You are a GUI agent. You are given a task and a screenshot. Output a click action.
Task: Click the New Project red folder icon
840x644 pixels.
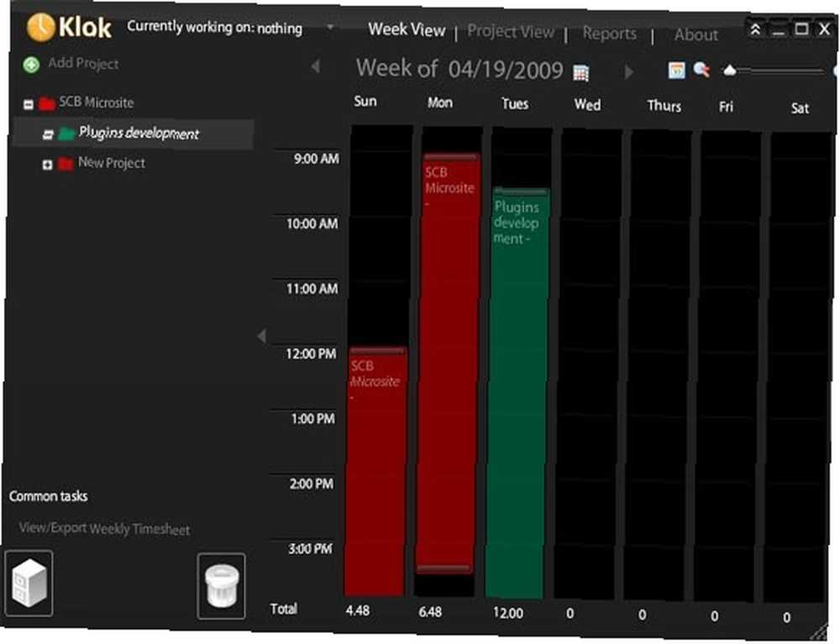tap(66, 163)
